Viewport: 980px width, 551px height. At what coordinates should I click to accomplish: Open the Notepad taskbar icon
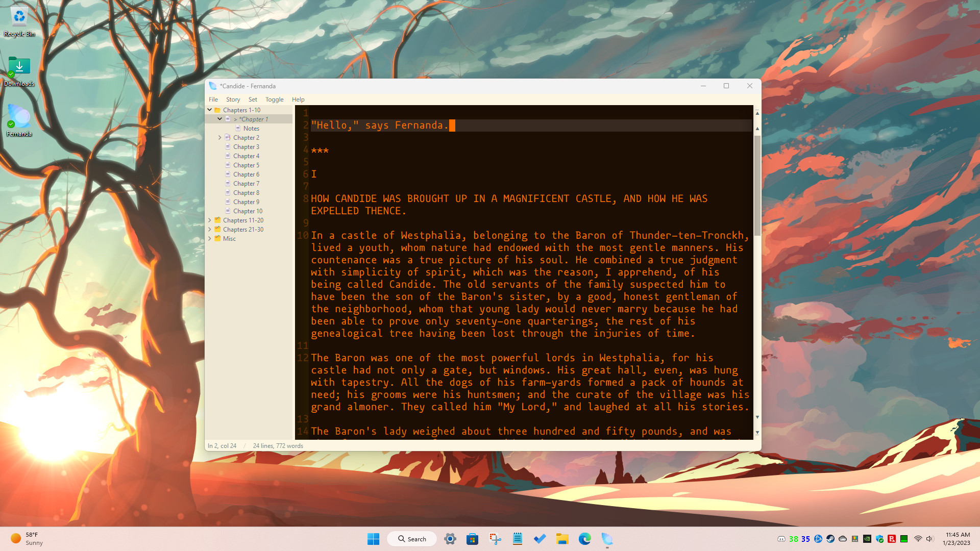point(518,539)
